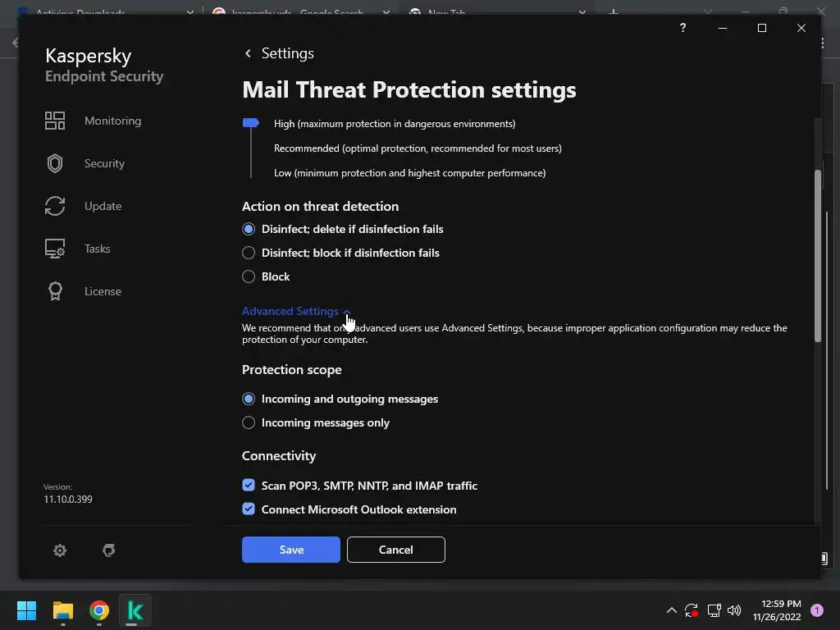Viewport: 840px width, 630px height.
Task: Open the Monitoring section icon
Action: click(55, 121)
